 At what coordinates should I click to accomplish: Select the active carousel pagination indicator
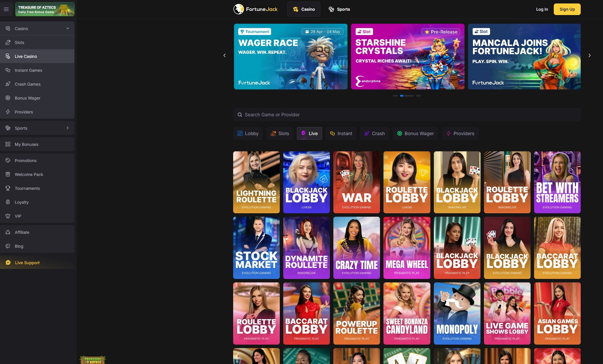407,96
